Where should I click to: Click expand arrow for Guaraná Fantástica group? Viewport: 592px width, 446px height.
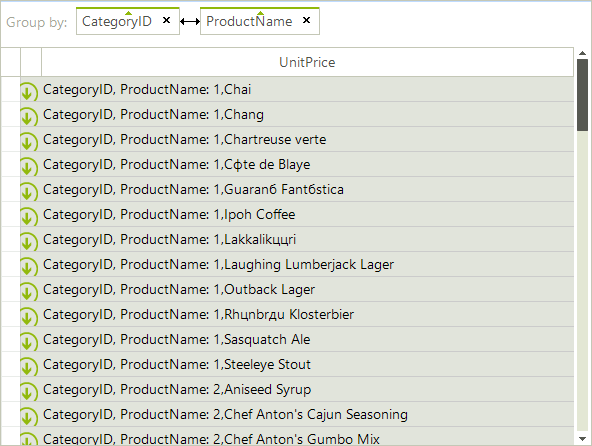coord(29,192)
